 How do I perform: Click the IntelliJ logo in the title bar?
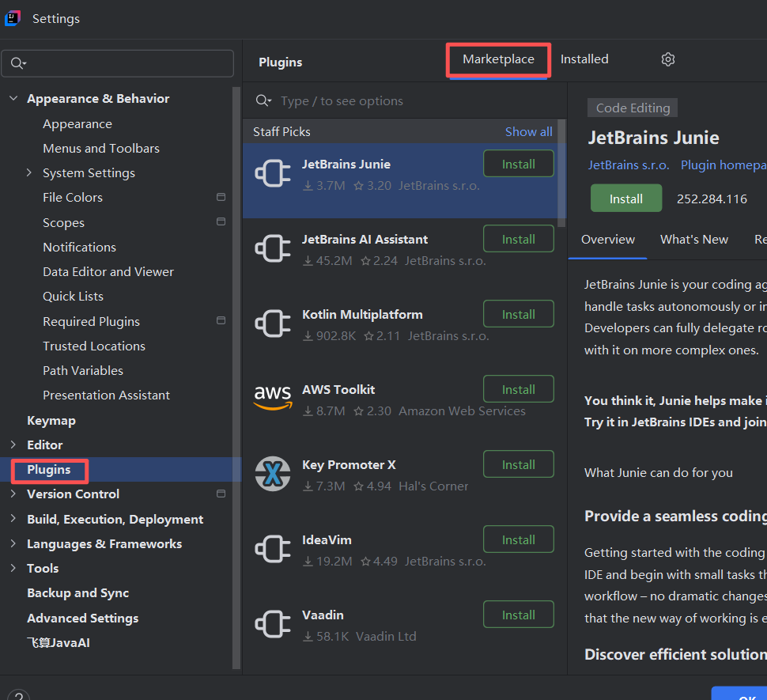(12, 19)
